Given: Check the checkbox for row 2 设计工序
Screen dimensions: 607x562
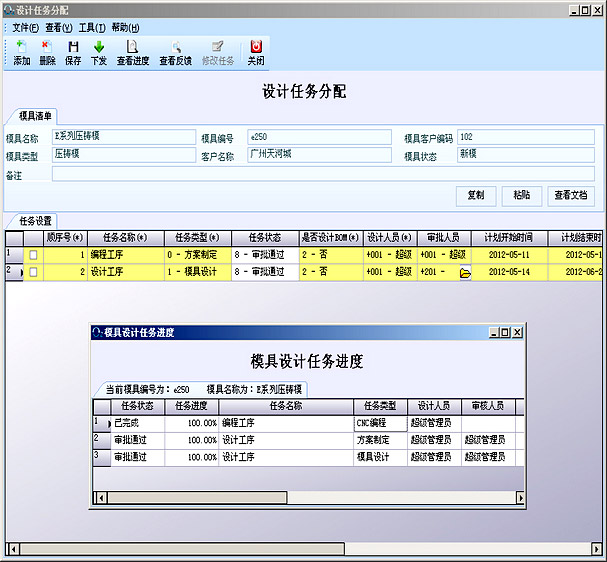Looking at the screenshot, I should coord(33,272).
